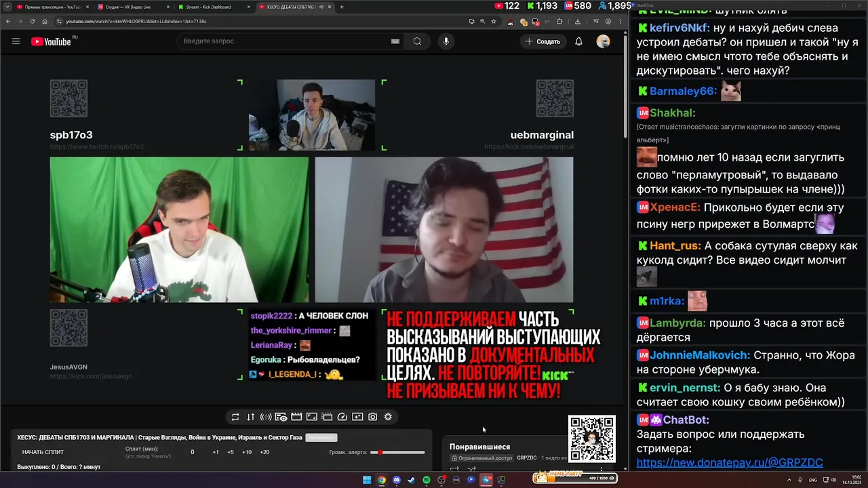This screenshot has width=868, height=488.
Task: Switch to Студия VK Видео Live tab
Action: coord(132,7)
